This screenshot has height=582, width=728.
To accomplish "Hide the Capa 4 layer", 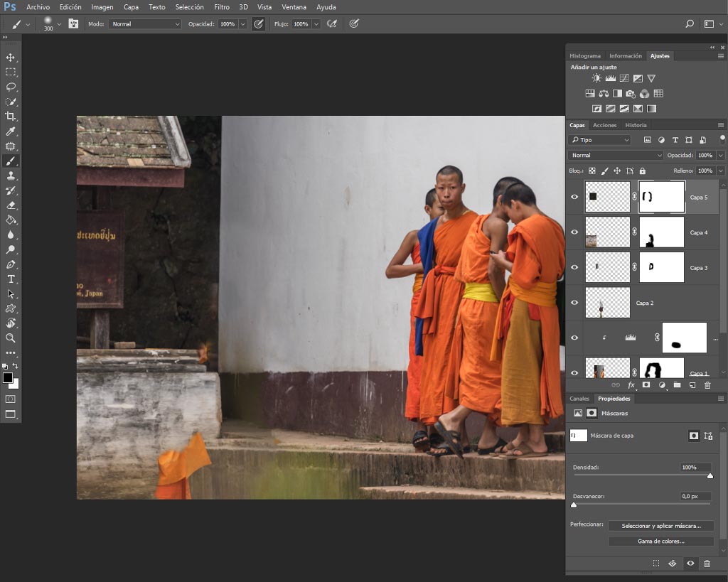I will [574, 232].
